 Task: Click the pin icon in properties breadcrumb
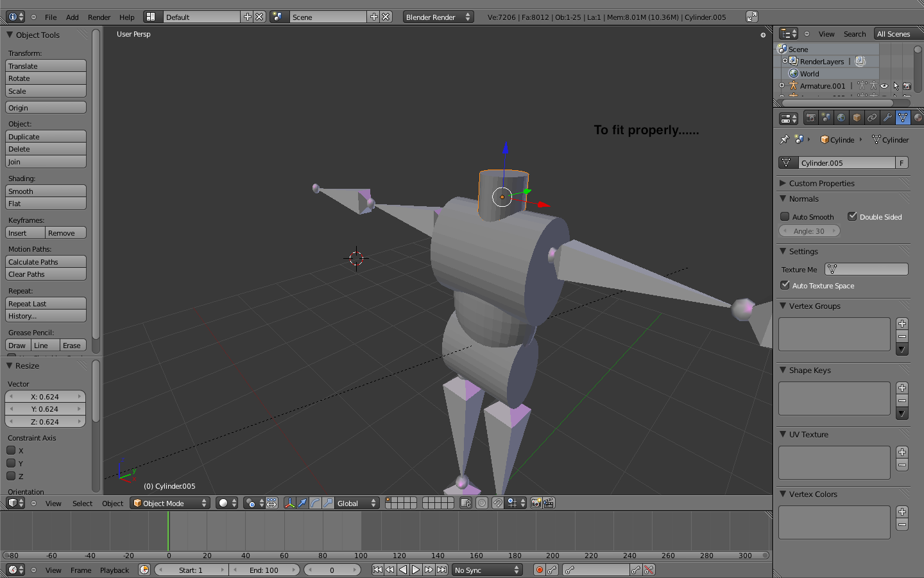point(785,139)
